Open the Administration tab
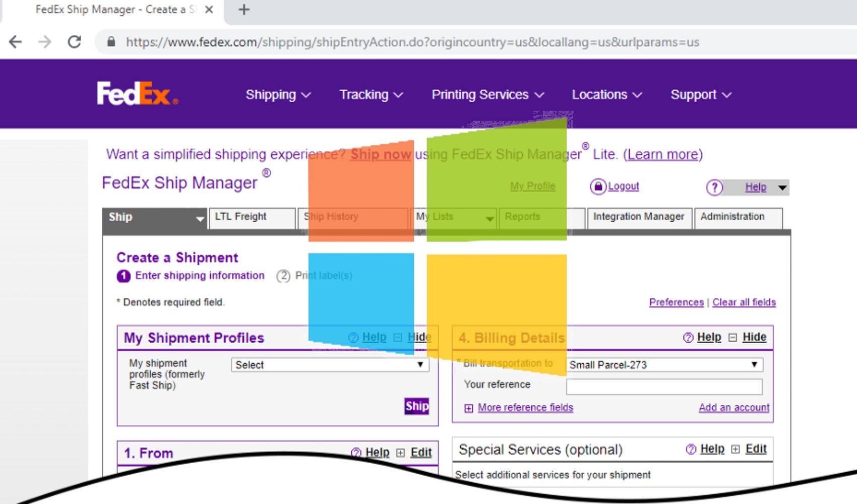 tap(739, 218)
